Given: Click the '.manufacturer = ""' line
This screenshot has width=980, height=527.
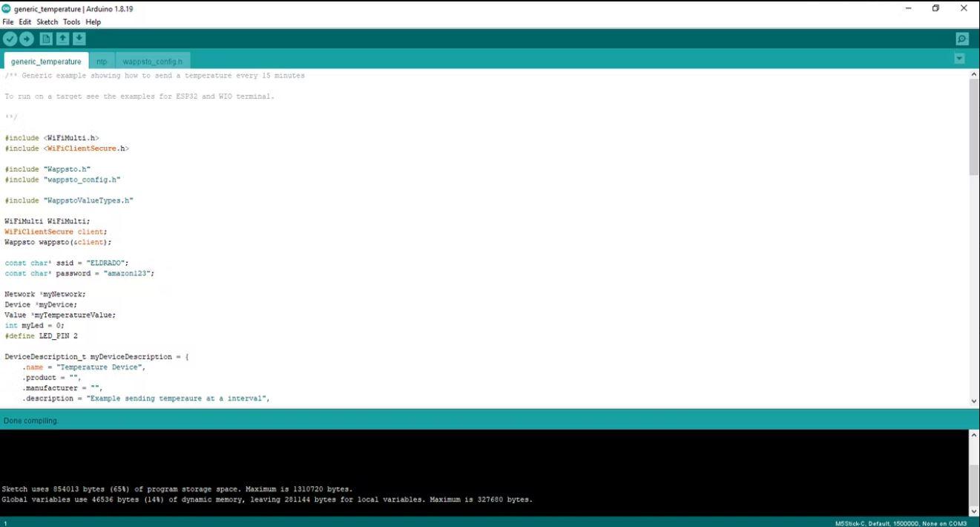Looking at the screenshot, I should tap(62, 387).
